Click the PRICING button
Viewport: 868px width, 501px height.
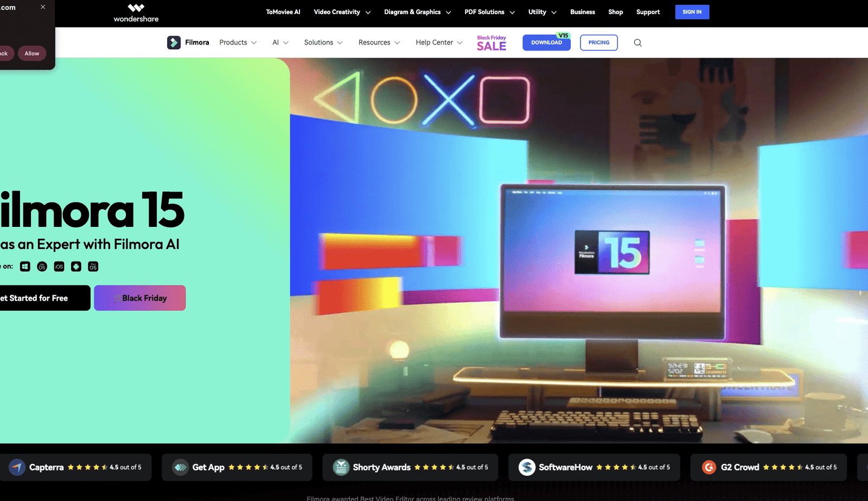599,42
